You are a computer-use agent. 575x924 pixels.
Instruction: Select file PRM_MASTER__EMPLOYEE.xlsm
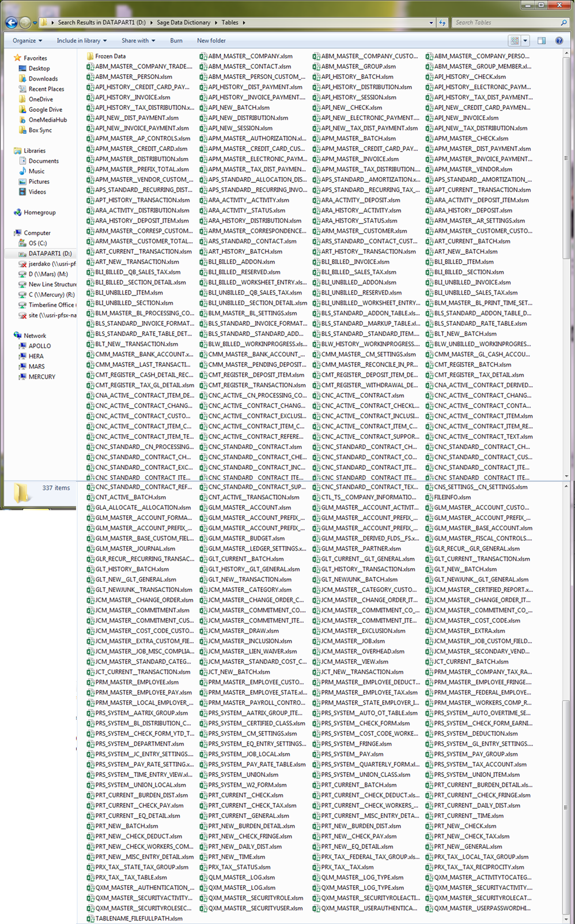(x=133, y=682)
